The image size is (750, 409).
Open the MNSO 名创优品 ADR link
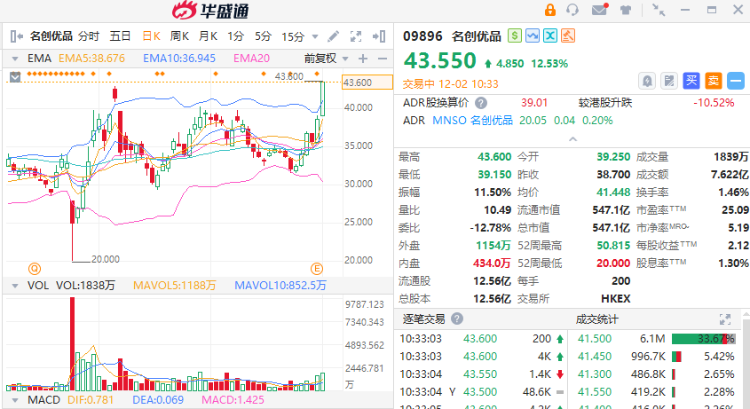coord(472,120)
